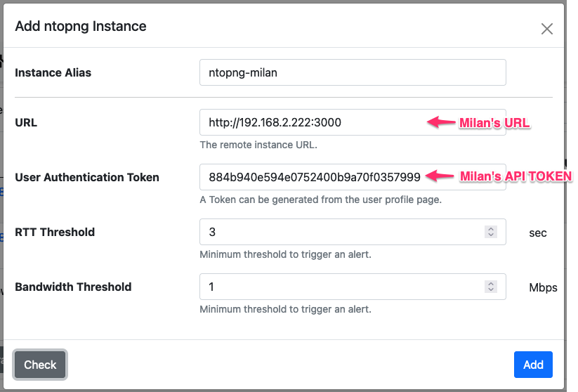The image size is (578, 392).
Task: Click the red arrow beside the token value
Action: pyautogui.click(x=440, y=176)
